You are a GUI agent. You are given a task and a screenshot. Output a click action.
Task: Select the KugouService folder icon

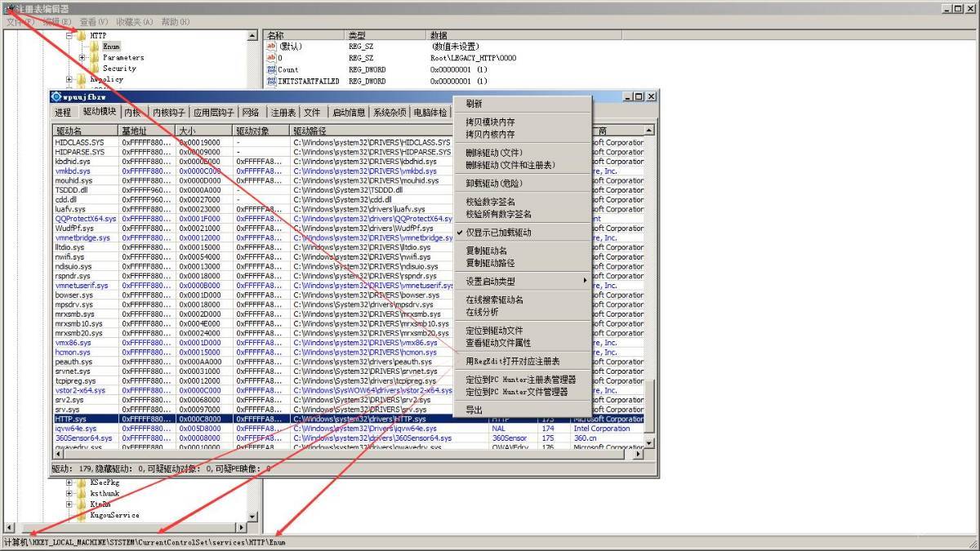(x=82, y=515)
